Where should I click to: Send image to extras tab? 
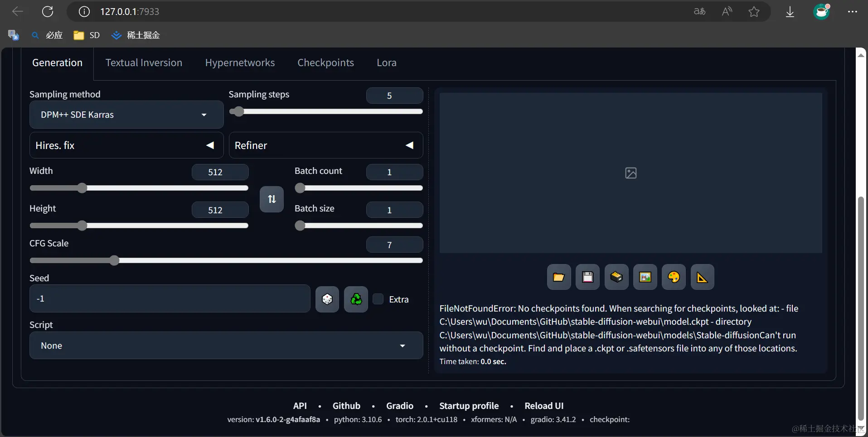[x=703, y=277]
